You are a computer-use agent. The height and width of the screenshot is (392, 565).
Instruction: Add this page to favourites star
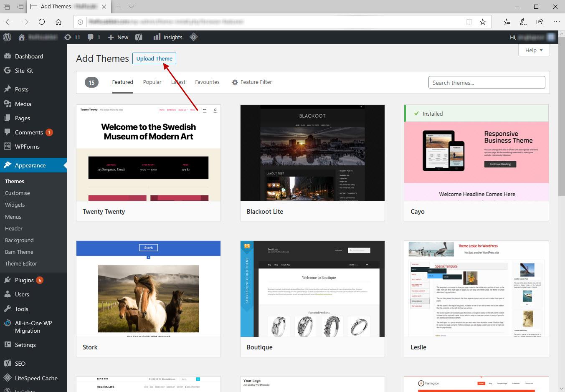[x=483, y=22]
